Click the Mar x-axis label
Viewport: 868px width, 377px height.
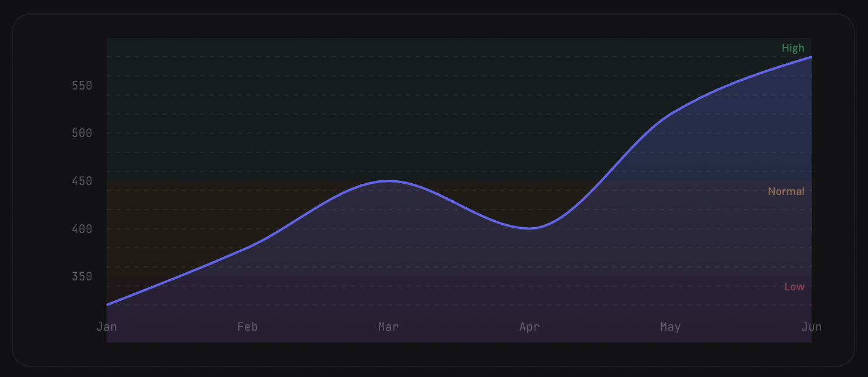388,327
